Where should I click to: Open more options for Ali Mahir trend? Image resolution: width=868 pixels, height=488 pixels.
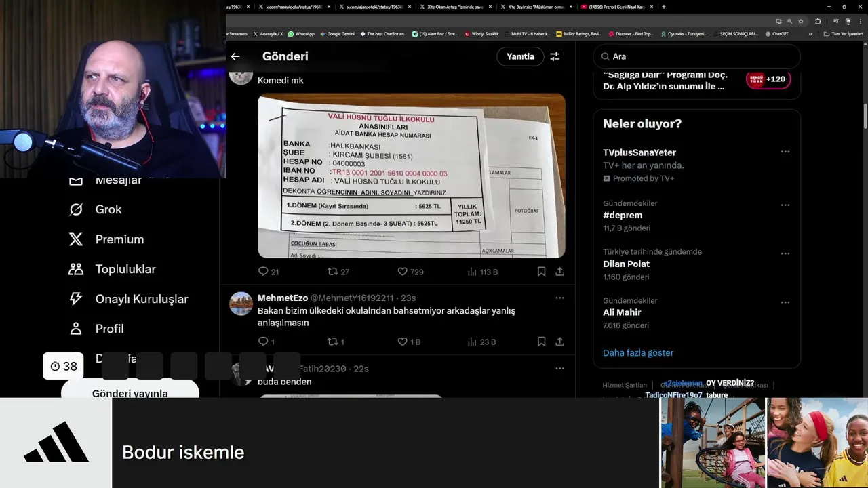(x=785, y=302)
